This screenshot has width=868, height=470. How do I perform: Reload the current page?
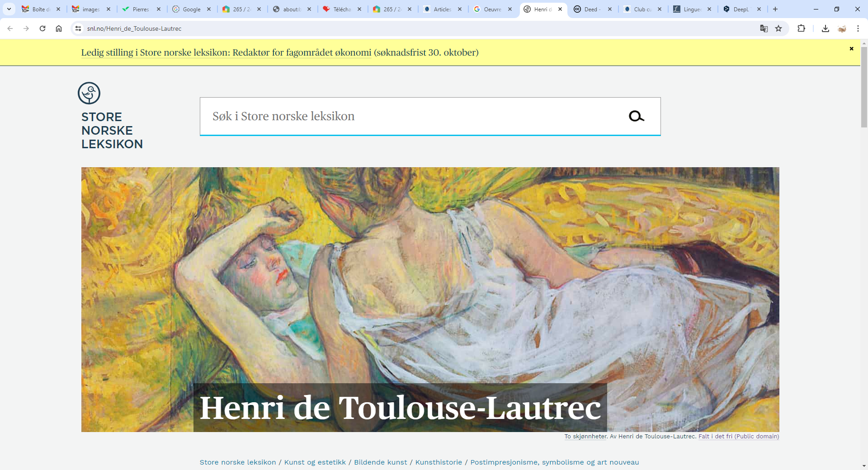pos(42,28)
